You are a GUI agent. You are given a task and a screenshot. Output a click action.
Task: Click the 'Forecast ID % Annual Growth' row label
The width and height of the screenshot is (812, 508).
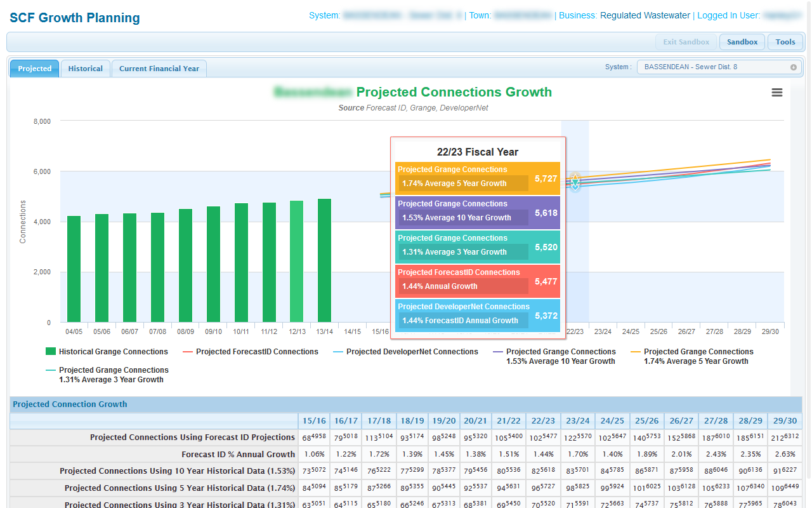pos(238,455)
